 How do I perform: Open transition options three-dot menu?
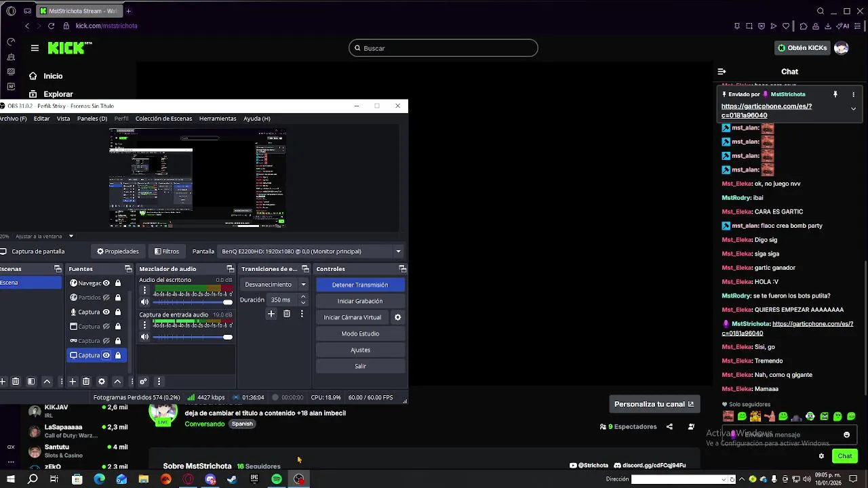pyautogui.click(x=302, y=314)
